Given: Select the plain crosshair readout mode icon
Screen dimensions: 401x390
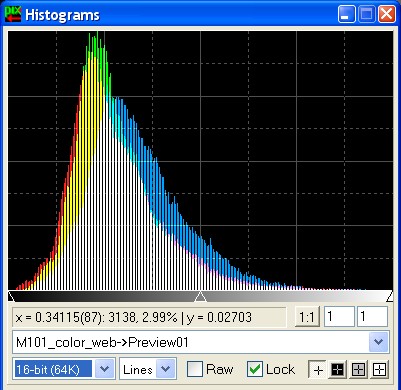Looking at the screenshot, I should point(317,370).
